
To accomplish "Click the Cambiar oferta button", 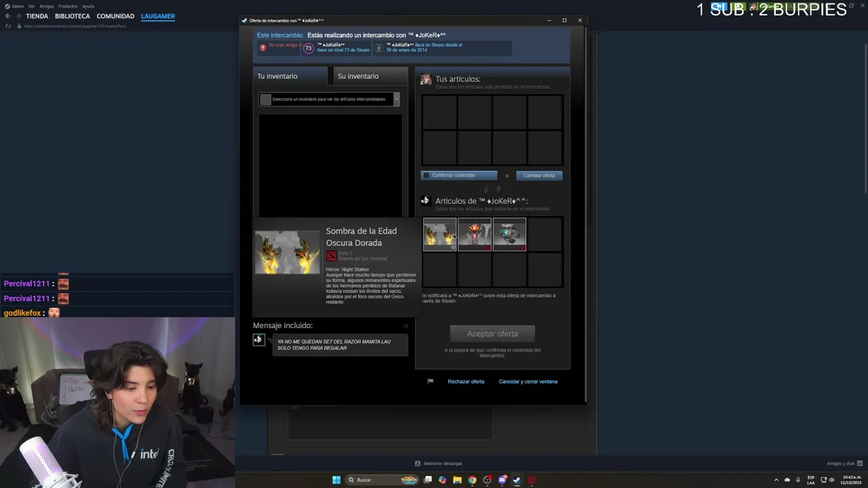I will (x=539, y=176).
